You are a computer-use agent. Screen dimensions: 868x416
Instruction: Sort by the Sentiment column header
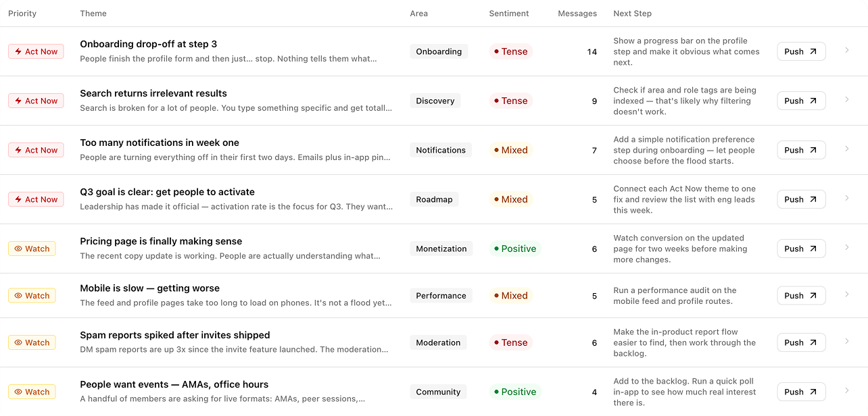(509, 14)
